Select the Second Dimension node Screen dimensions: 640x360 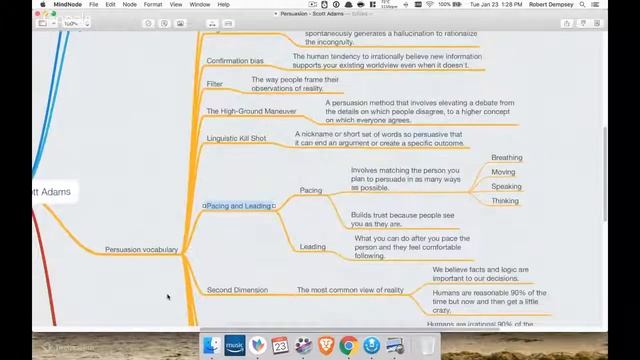pyautogui.click(x=238, y=290)
